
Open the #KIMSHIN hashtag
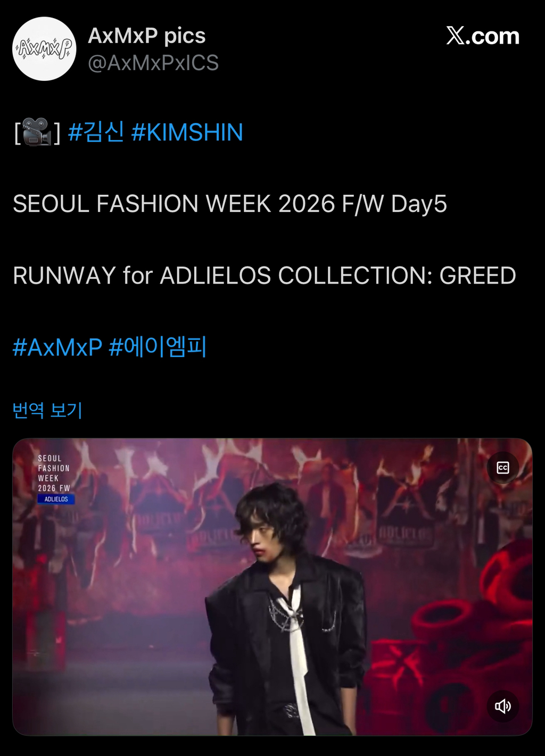(x=187, y=132)
